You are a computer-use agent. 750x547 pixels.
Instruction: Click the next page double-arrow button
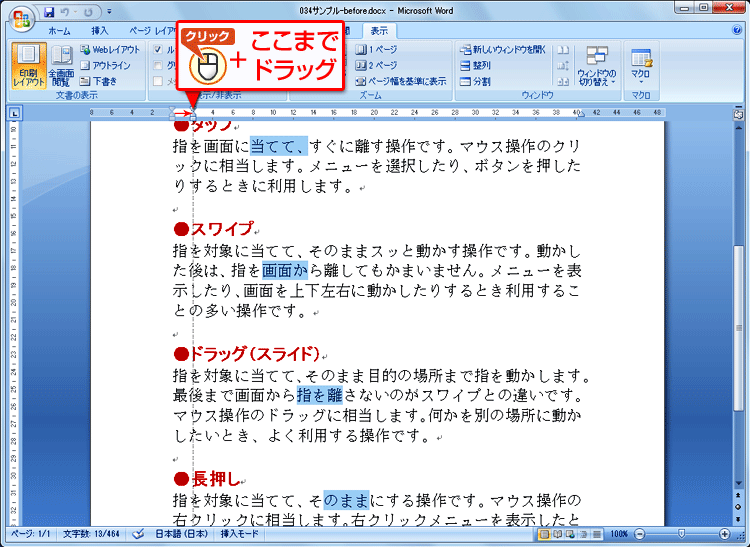(x=739, y=518)
